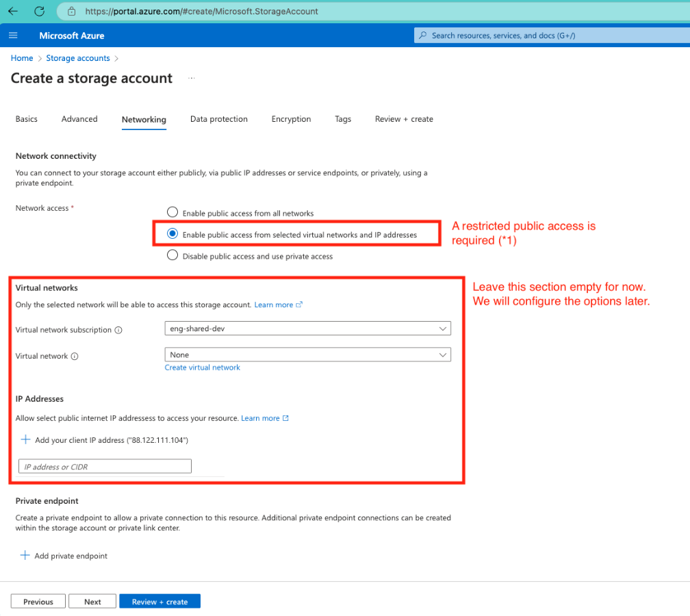
Task: Click the info icon beside Virtual network subscription
Action: (118, 330)
